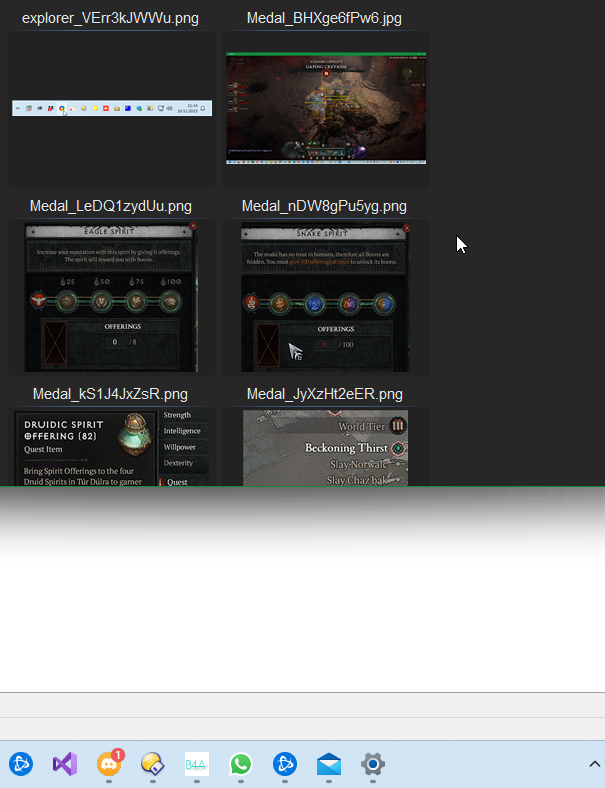
Task: Click the yellow chat bubble taskbar icon
Action: (x=152, y=765)
